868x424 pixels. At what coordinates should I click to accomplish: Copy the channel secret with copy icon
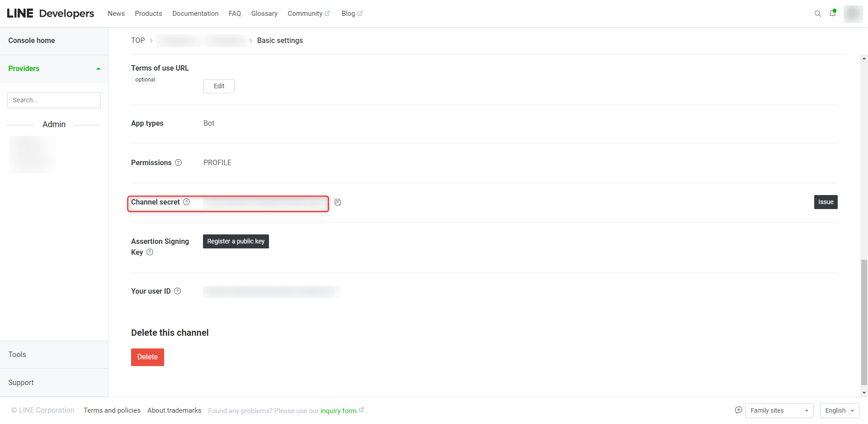tap(338, 202)
